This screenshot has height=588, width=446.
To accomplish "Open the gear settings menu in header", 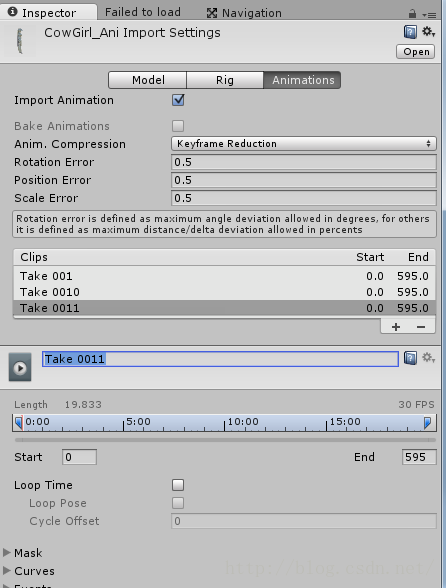I will tap(428, 32).
